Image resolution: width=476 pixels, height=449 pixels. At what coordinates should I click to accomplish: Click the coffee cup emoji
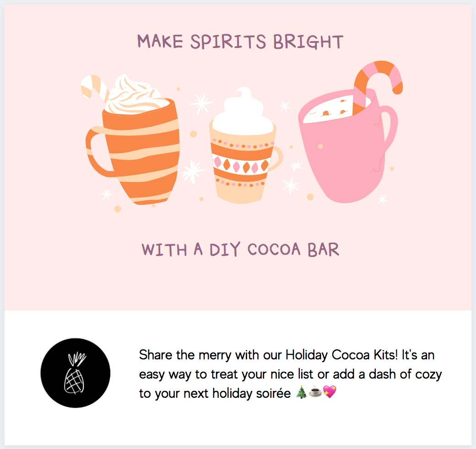(x=315, y=392)
